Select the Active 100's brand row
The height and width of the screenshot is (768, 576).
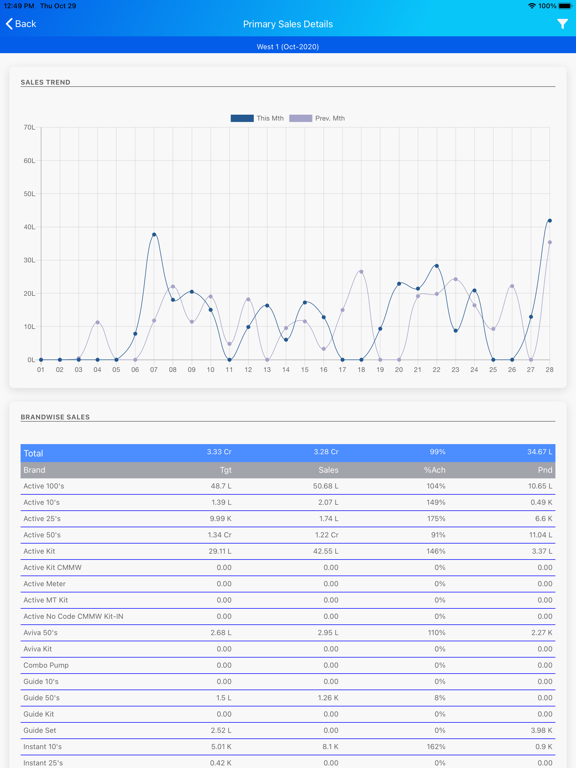pos(288,486)
